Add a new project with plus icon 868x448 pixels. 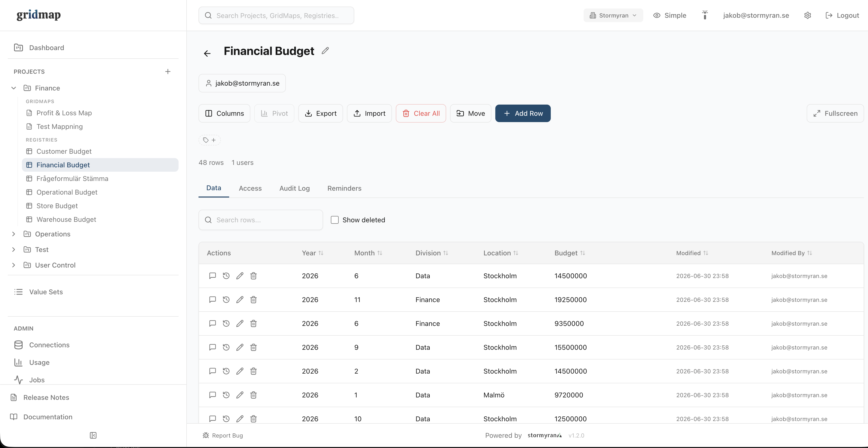coord(168,72)
